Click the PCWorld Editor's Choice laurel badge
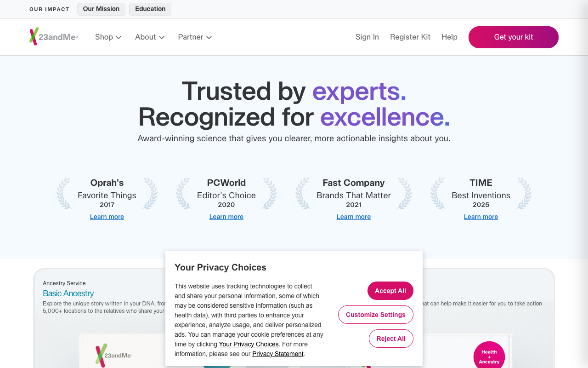Screen dimensions: 588x368 (226, 193)
